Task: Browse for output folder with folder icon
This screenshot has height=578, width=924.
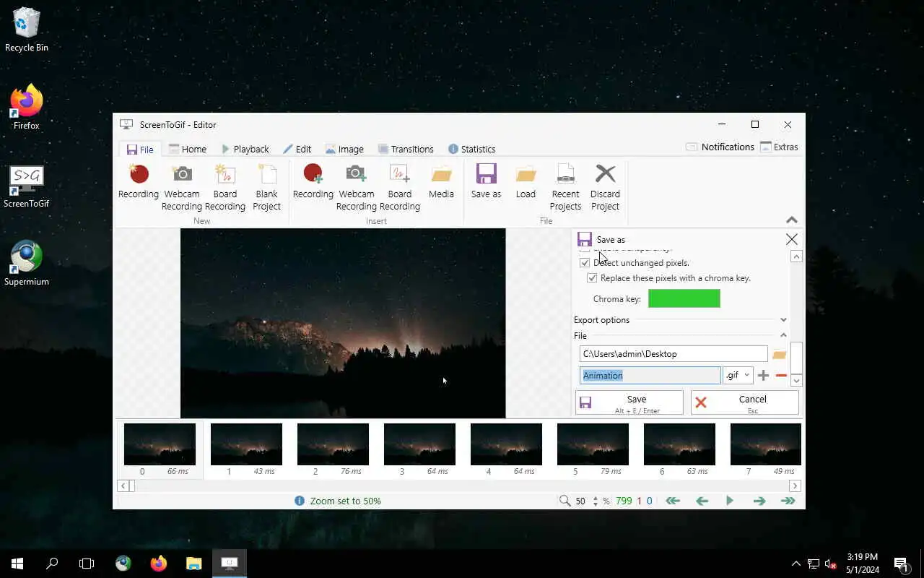Action: click(x=779, y=354)
